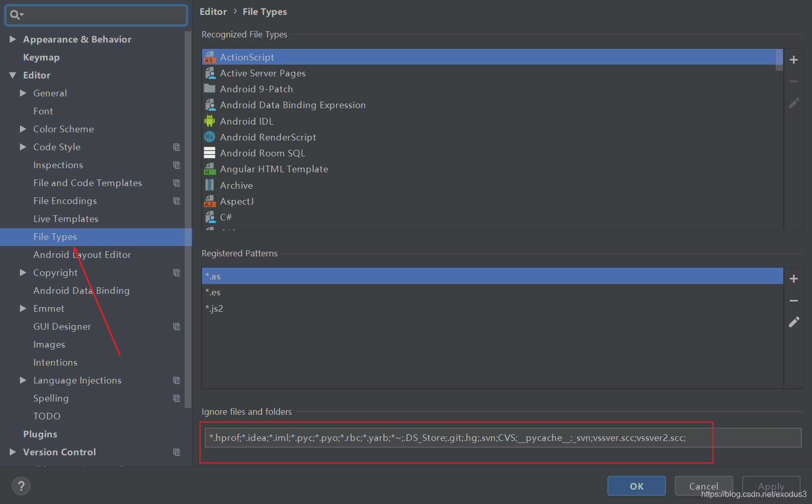Click the settings search field
The width and height of the screenshot is (812, 504).
click(x=96, y=15)
